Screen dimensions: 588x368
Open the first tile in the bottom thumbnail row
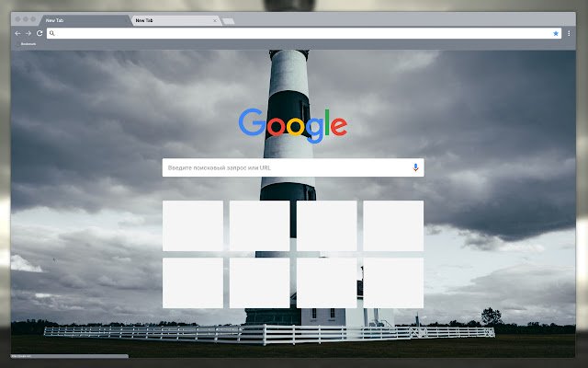(193, 282)
